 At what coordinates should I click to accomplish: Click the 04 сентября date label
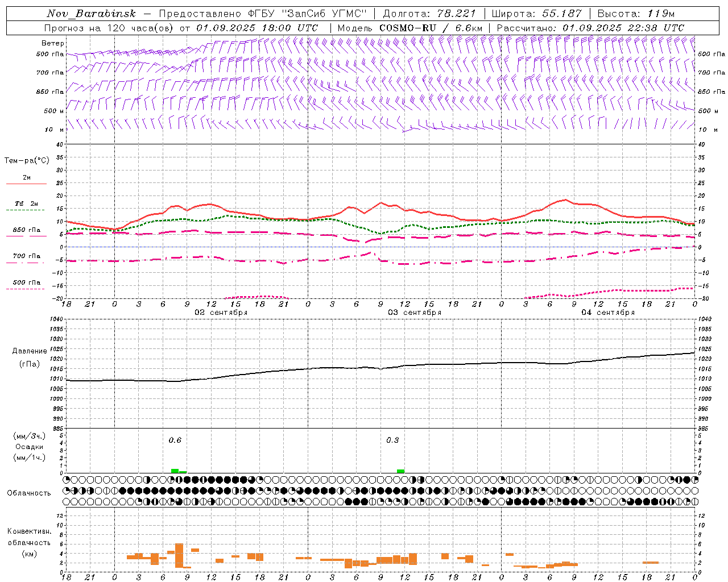point(608,313)
